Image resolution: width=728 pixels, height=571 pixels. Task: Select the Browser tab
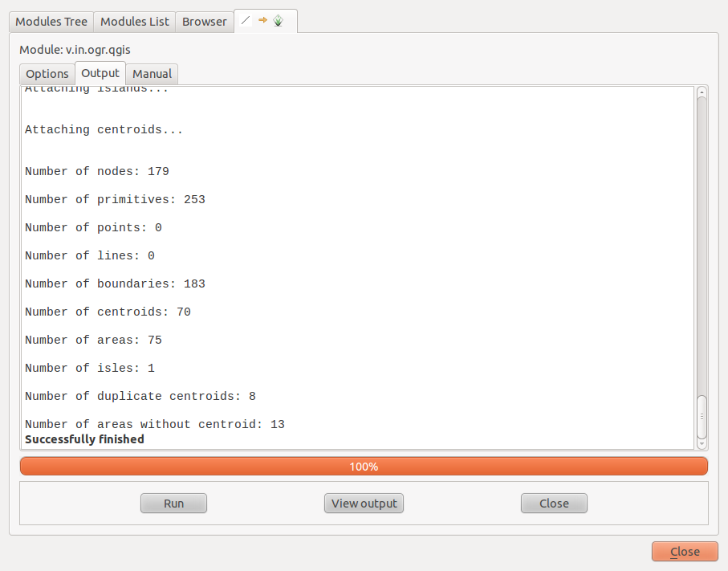205,22
